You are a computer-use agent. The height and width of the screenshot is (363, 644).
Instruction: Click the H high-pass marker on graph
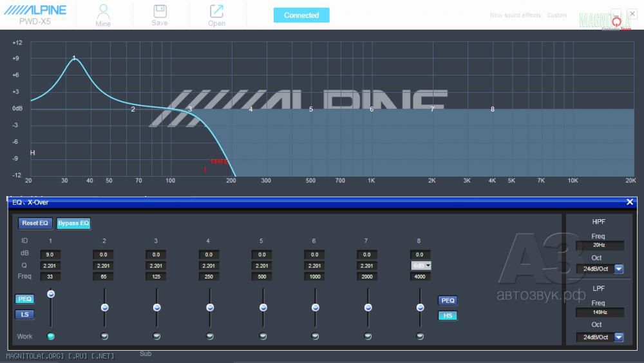click(32, 153)
